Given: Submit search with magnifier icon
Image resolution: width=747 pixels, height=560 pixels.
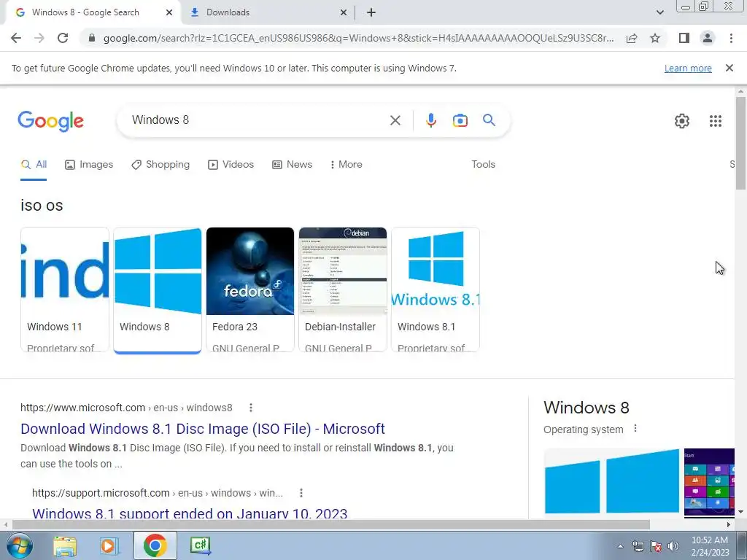Looking at the screenshot, I should [489, 120].
